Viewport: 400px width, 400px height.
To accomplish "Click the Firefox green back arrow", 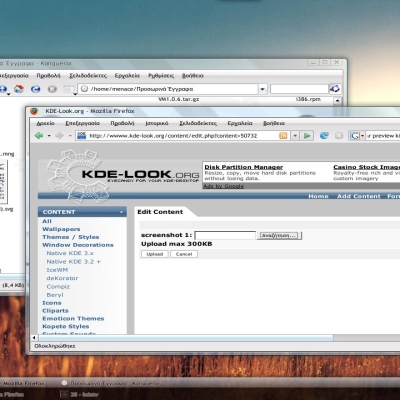I will click(x=39, y=136).
